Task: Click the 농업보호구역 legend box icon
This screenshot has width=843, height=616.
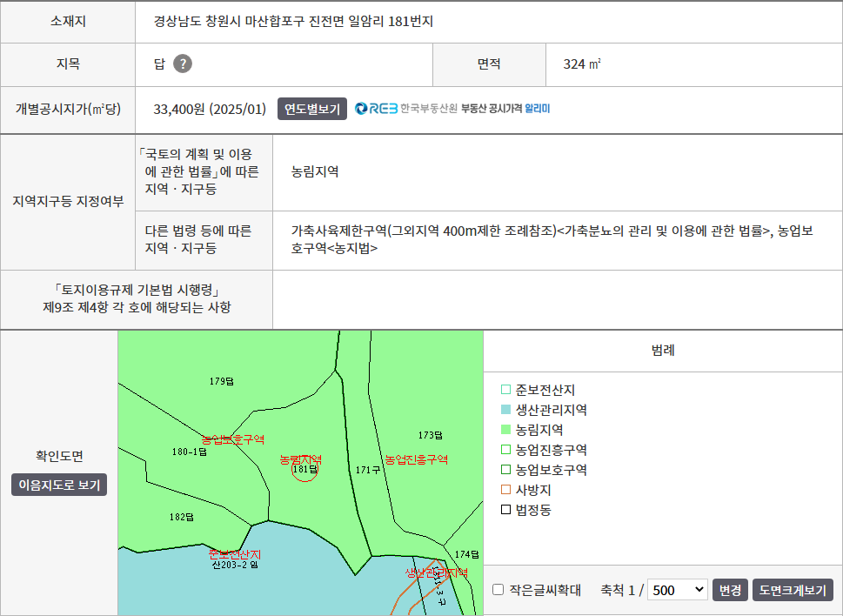Action: pyautogui.click(x=505, y=470)
